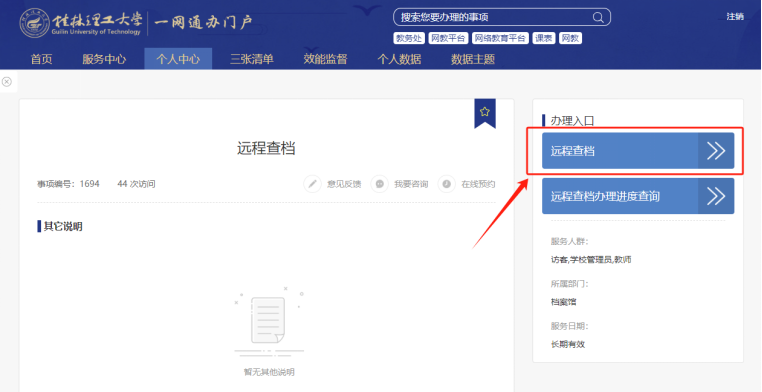Switch to the 首页 tab
Screen dimensions: 762x392
point(41,59)
